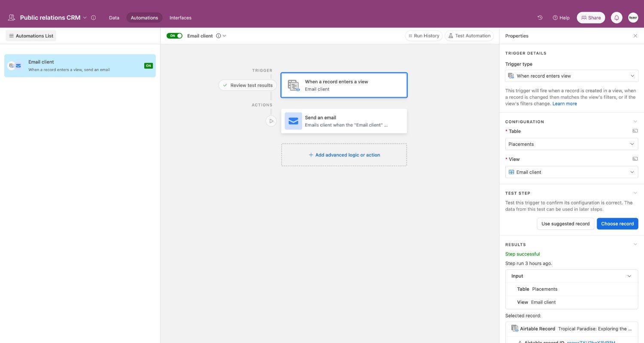Follow the Learn more link
This screenshot has height=343, width=644.
tap(565, 104)
